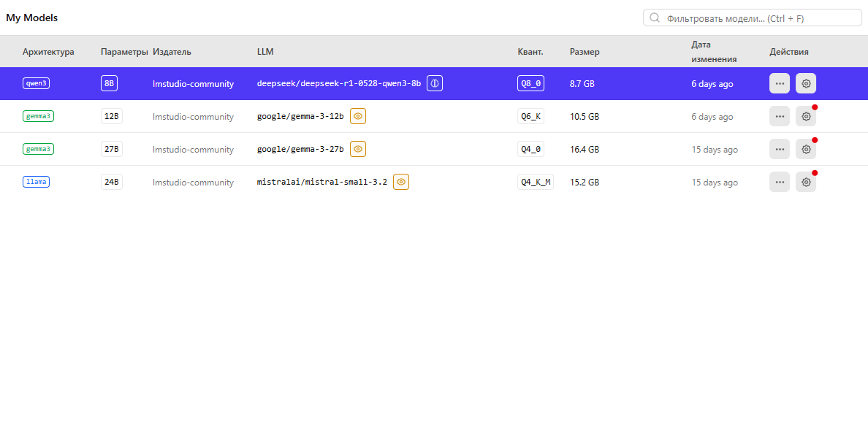Sort by Дата изменения column header
Viewport: 868px width, 422px height.
point(713,52)
